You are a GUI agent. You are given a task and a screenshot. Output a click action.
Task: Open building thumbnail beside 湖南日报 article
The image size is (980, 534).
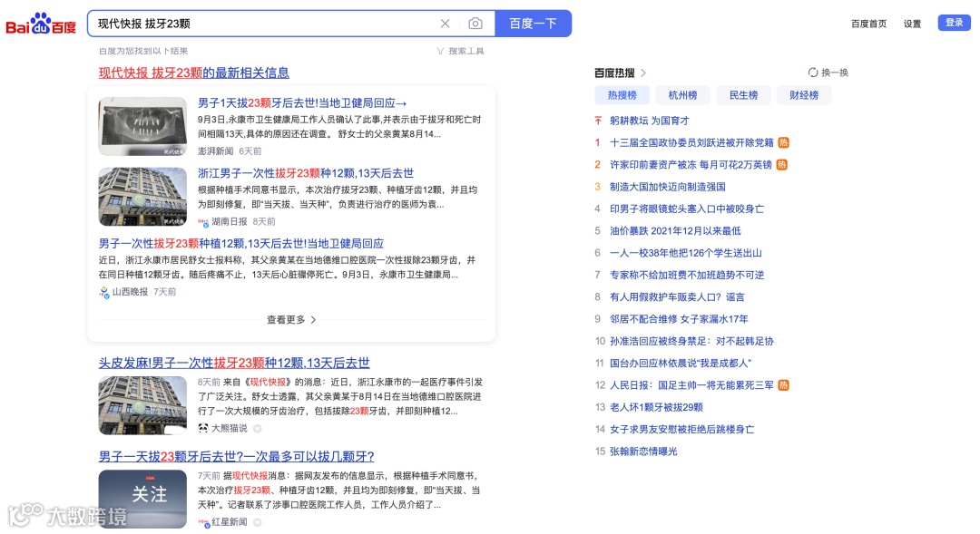(142, 197)
